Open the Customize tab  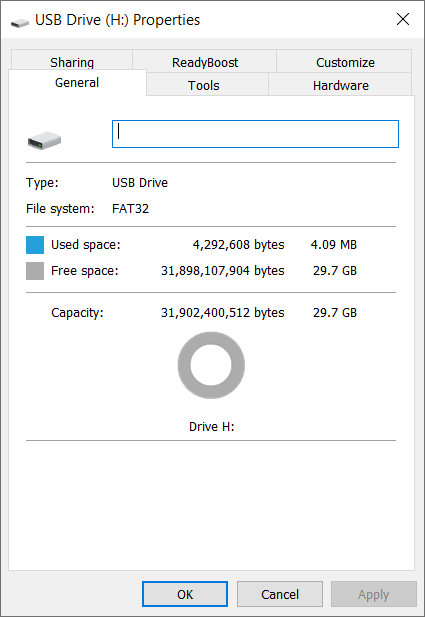(x=345, y=61)
